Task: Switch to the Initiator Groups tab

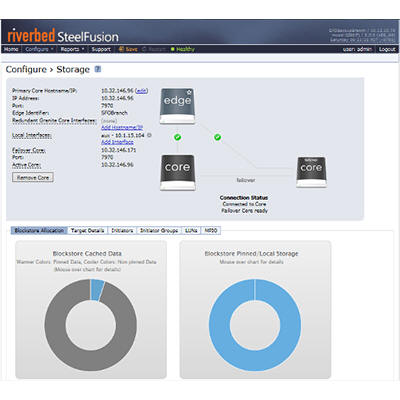Action: (159, 230)
